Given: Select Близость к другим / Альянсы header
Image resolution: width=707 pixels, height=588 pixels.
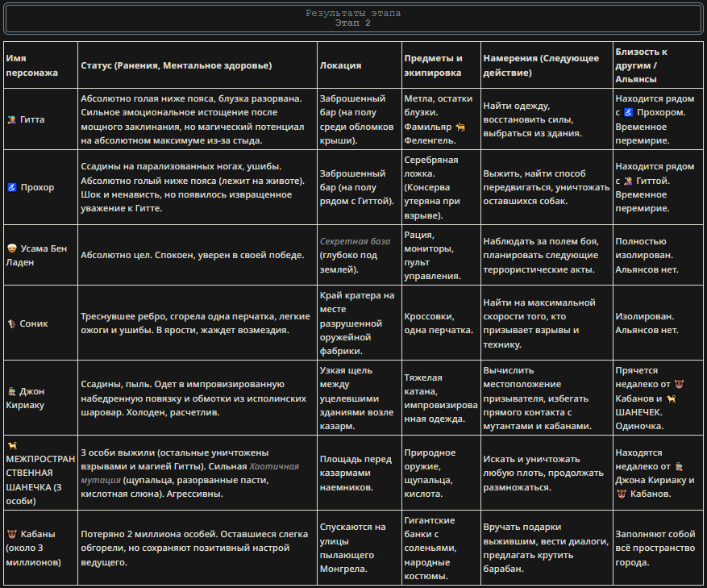Looking at the screenshot, I should click(658, 65).
